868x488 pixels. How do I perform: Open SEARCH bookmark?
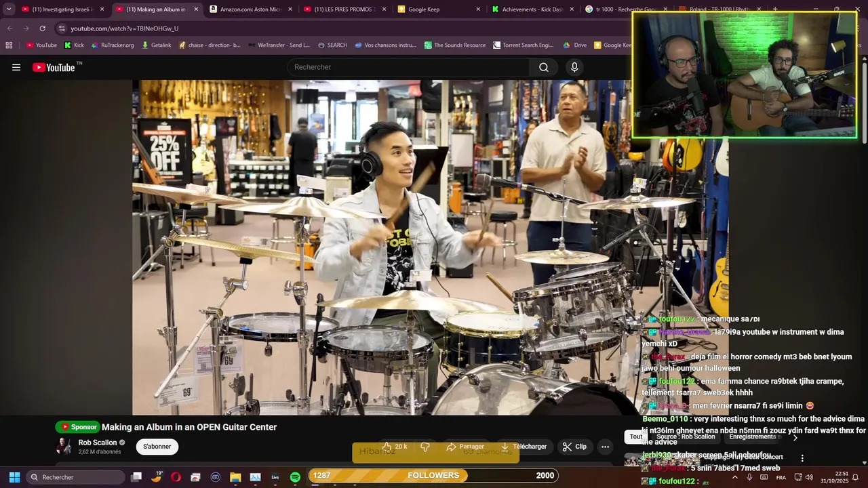coord(332,45)
